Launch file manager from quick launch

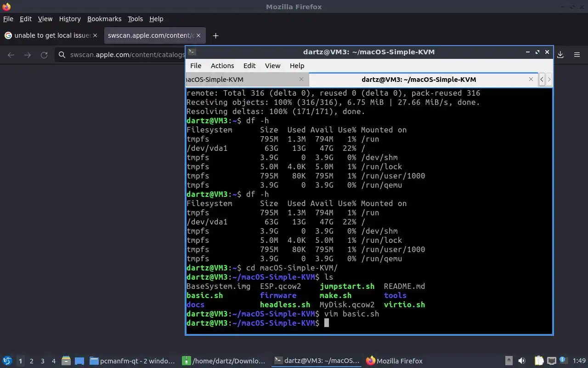tap(66, 361)
